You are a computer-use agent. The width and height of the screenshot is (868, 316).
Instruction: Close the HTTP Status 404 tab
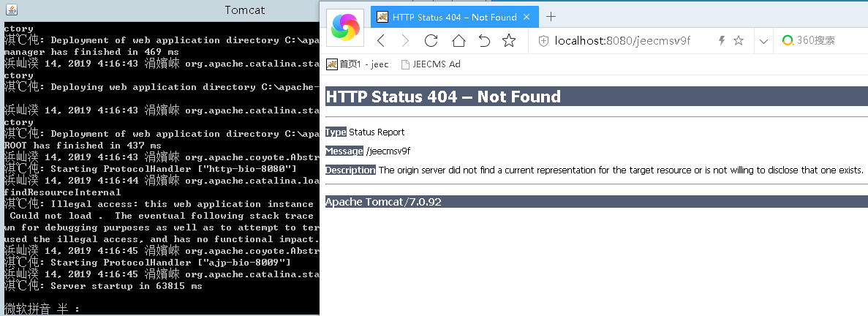(529, 17)
